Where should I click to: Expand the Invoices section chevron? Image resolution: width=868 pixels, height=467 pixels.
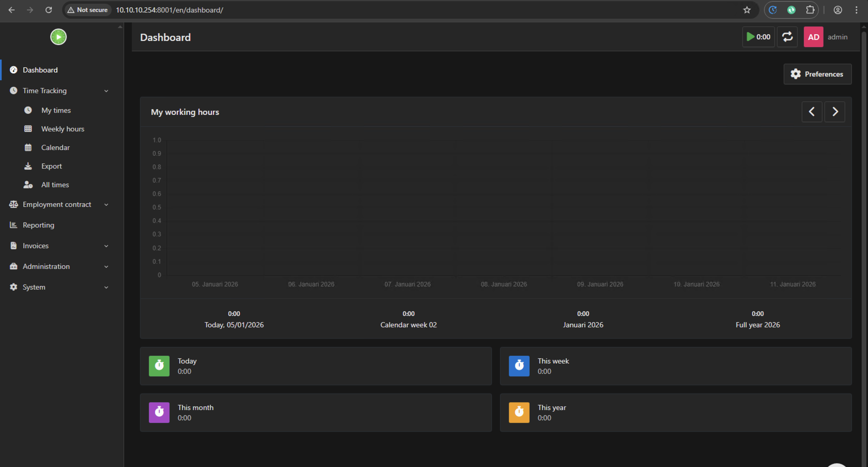click(106, 246)
